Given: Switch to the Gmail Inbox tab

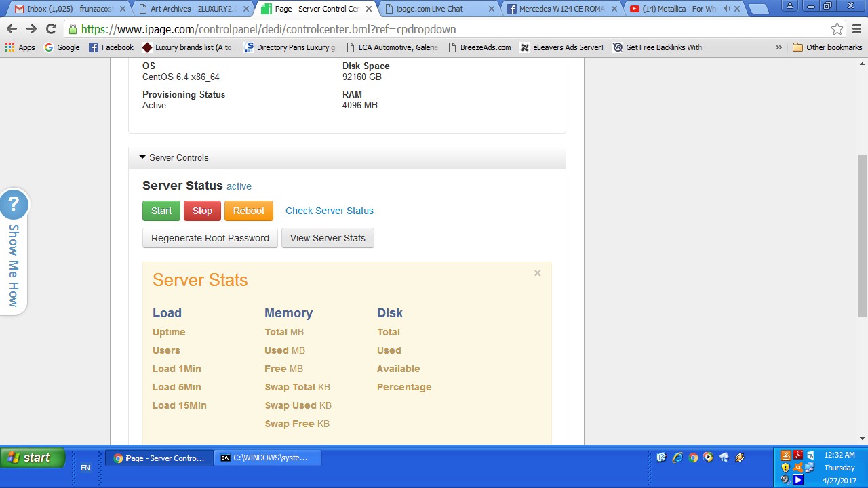Looking at the screenshot, I should 68,9.
